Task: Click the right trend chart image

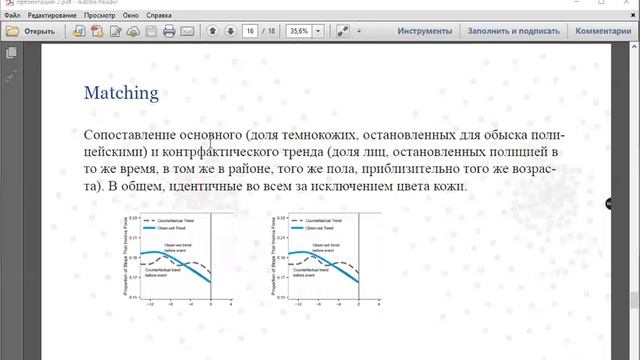Action: [326, 260]
